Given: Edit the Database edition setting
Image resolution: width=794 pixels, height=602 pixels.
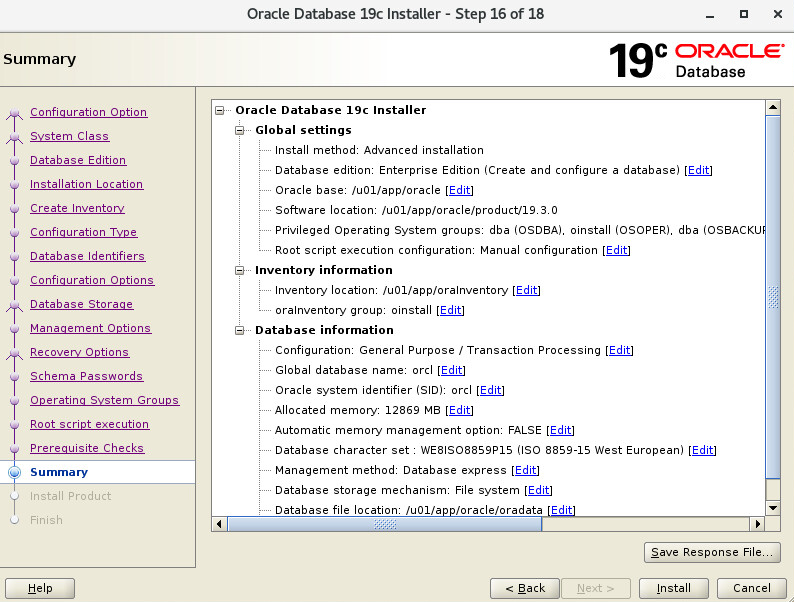Looking at the screenshot, I should point(698,170).
